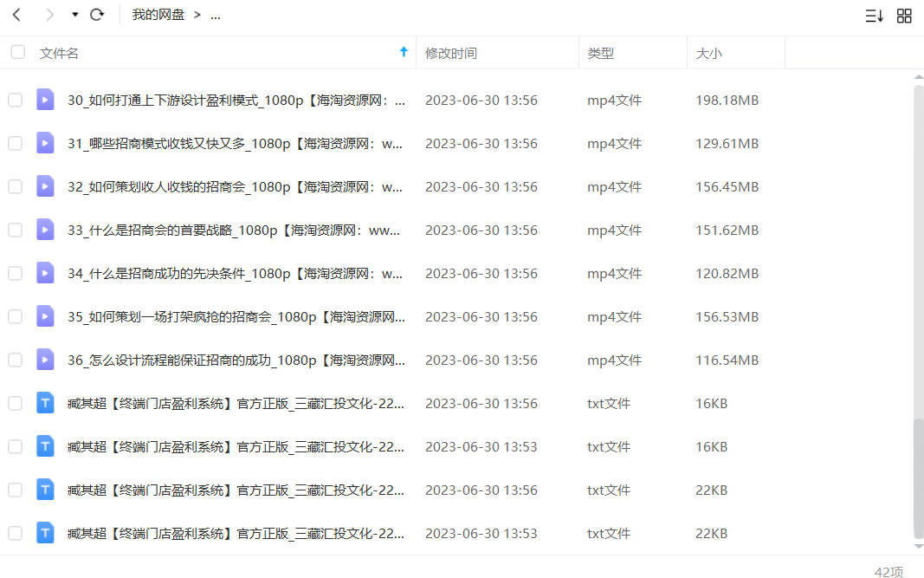Open 我的网盘 breadcrumb
924x578 pixels.
[x=158, y=15]
